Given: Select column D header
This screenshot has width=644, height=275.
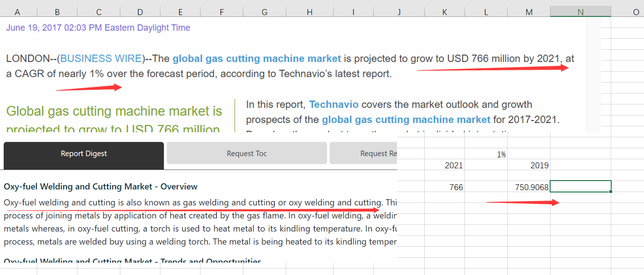Looking at the screenshot, I should (140, 12).
